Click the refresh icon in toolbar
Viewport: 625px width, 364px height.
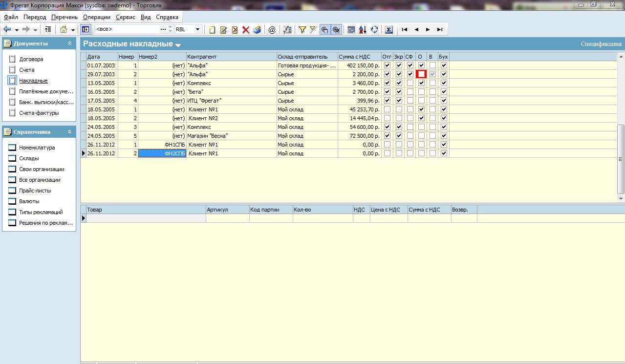click(374, 30)
